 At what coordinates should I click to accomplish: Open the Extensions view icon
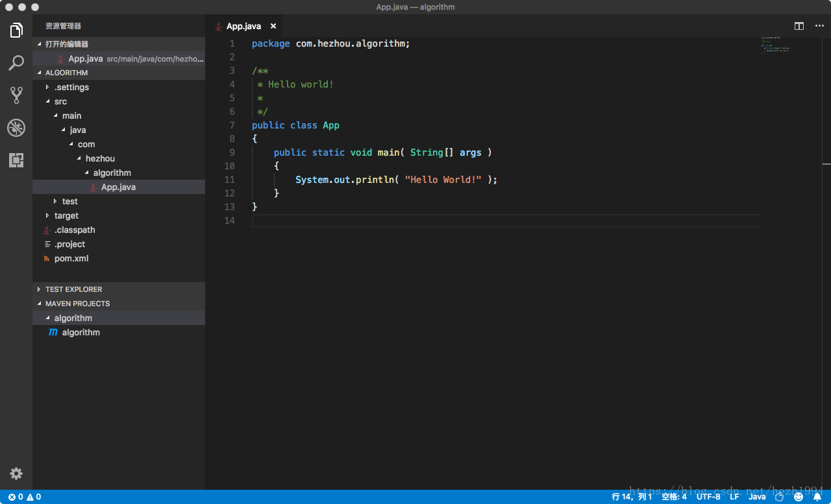coord(16,160)
